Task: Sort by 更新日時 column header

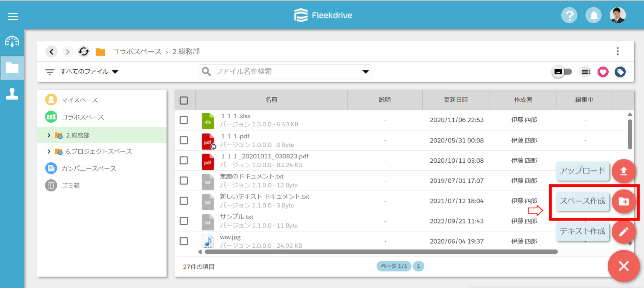Action: click(x=456, y=100)
